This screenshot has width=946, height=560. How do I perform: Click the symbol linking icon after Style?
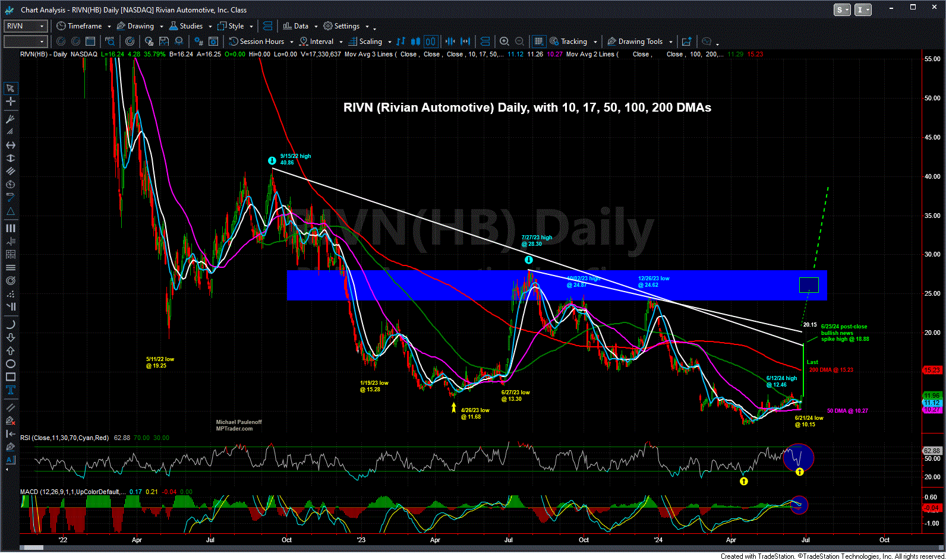[x=267, y=26]
